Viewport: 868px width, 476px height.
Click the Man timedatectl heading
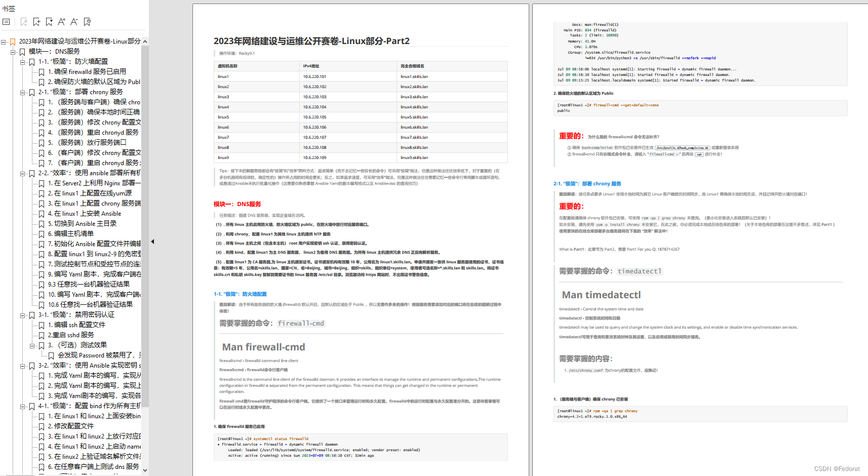(x=601, y=295)
